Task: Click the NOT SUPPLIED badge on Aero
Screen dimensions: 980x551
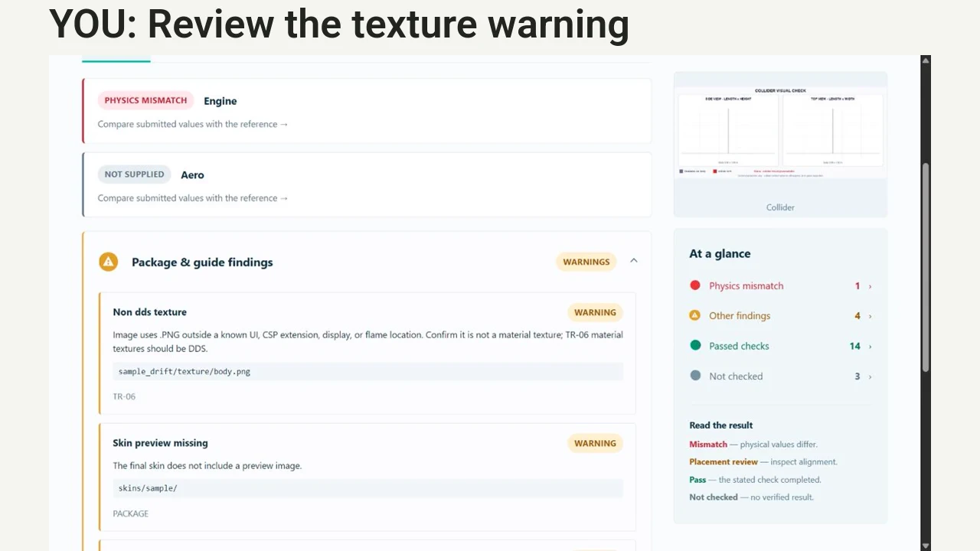Action: tap(134, 174)
